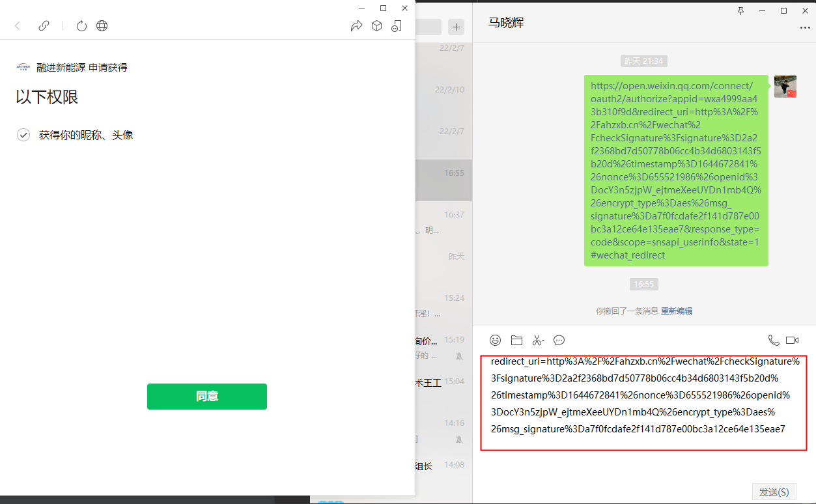This screenshot has height=504, width=816.
Task: Select the conversation dated 22/2/10
Action: (x=444, y=98)
